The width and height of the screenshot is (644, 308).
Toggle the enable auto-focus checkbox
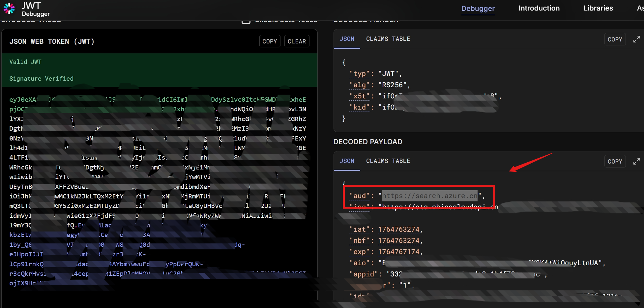click(246, 21)
